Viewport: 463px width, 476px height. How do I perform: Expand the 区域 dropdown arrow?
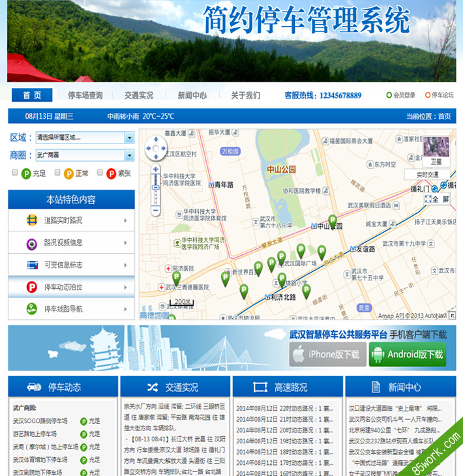[129, 138]
